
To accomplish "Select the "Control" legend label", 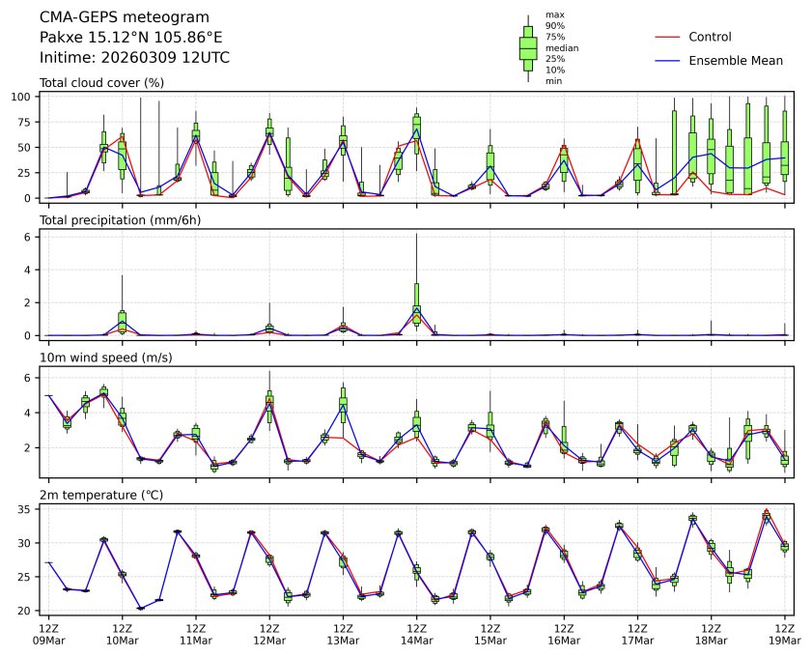I will pyautogui.click(x=710, y=38).
